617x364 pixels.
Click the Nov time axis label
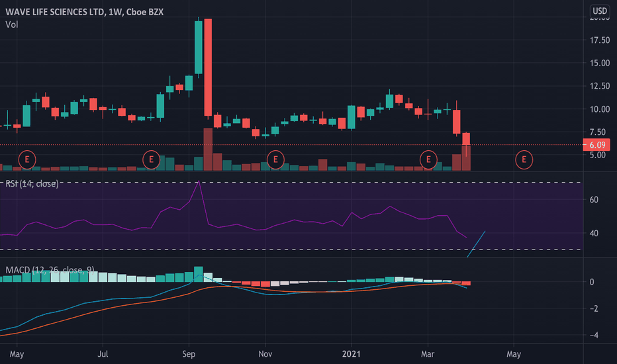tap(265, 354)
